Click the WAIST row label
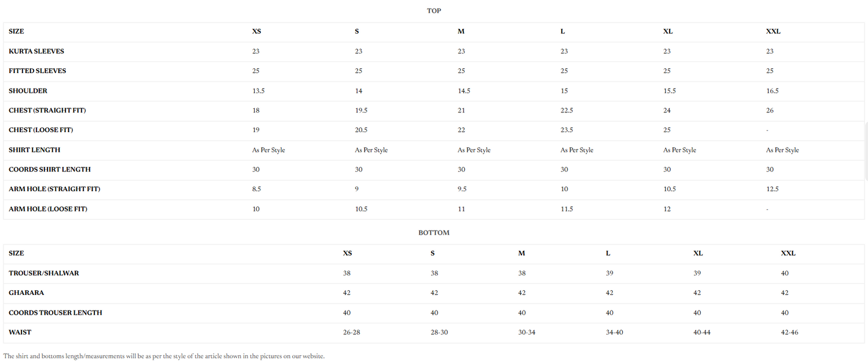 [20, 332]
